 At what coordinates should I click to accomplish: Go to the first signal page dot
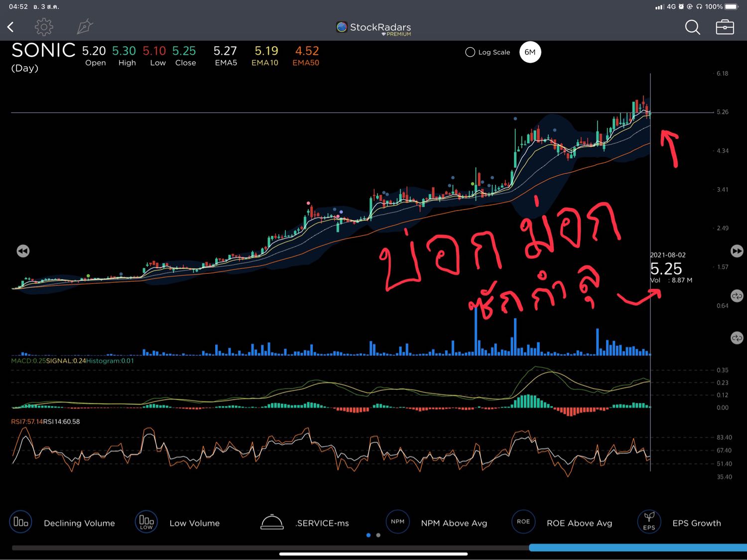tap(369, 535)
